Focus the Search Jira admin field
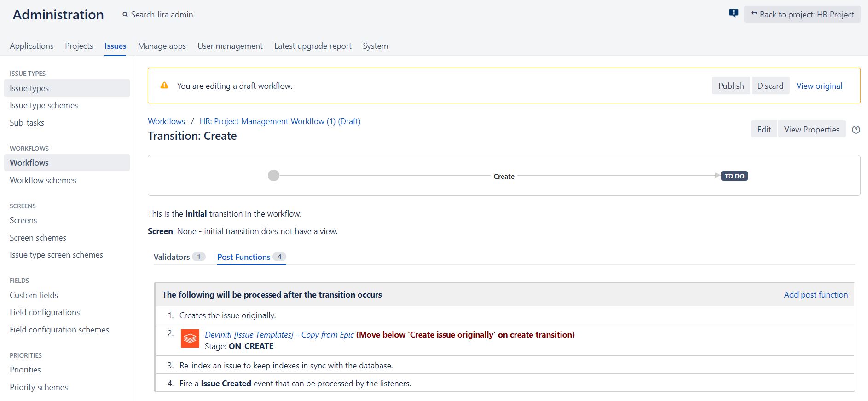Image resolution: width=868 pixels, height=401 pixels. point(162,15)
